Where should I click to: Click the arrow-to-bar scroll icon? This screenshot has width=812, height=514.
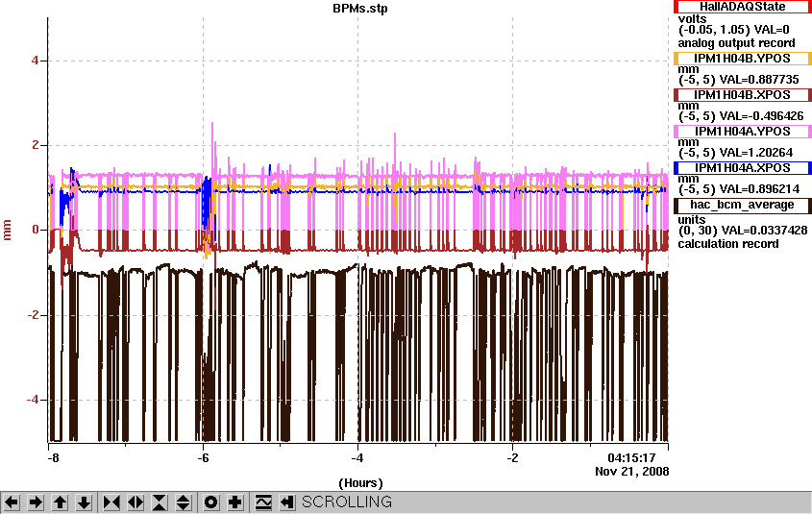287,502
